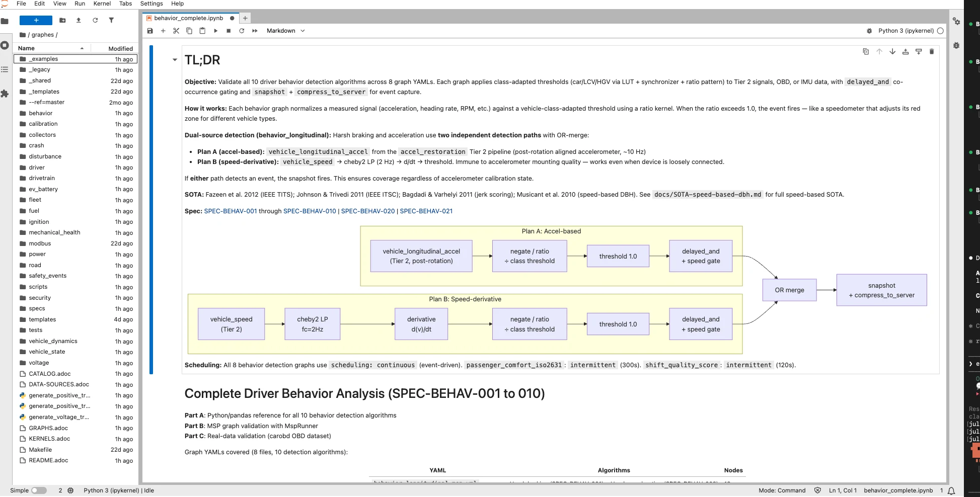Open the Kernel menu

click(x=102, y=4)
